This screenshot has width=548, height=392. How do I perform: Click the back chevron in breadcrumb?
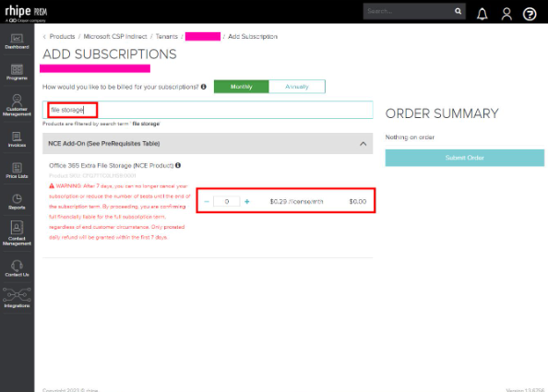(x=44, y=37)
